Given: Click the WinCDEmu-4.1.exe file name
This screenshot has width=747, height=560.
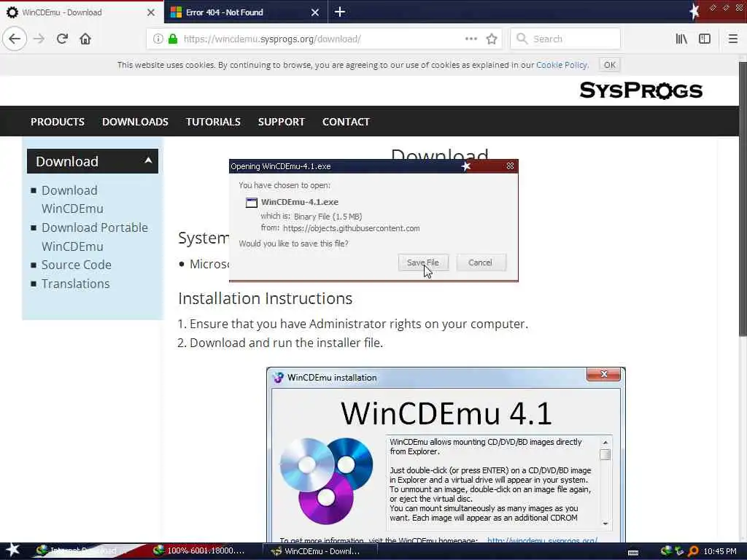Looking at the screenshot, I should 300,202.
